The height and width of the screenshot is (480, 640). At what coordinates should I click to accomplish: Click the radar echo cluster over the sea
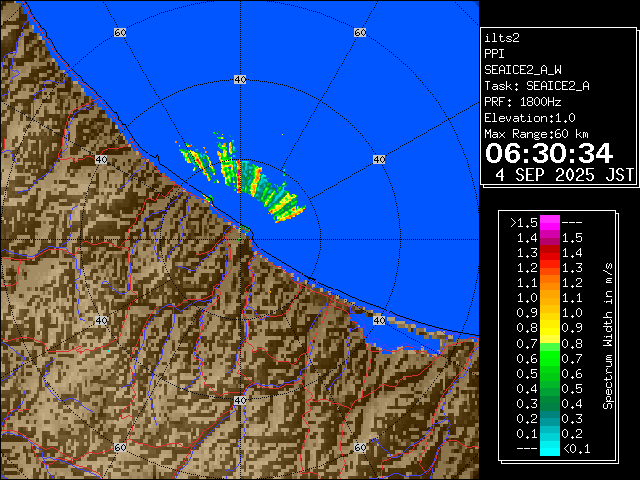[245, 177]
